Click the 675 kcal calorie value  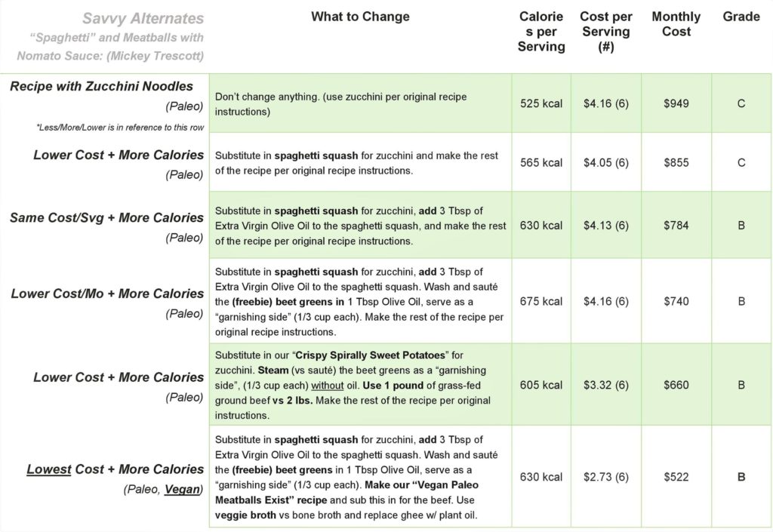point(541,301)
